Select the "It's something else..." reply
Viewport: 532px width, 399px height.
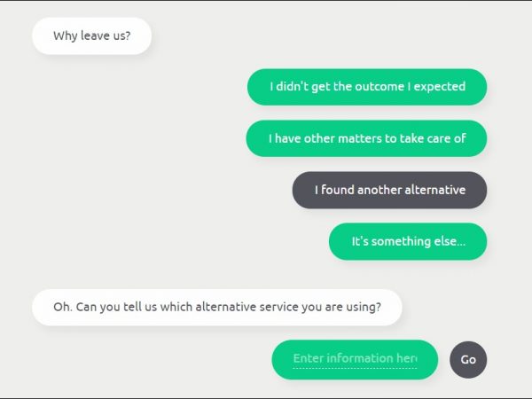coord(408,241)
